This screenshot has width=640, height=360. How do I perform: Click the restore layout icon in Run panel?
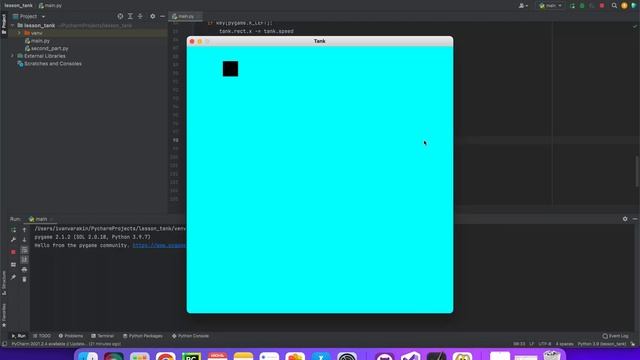[13, 264]
